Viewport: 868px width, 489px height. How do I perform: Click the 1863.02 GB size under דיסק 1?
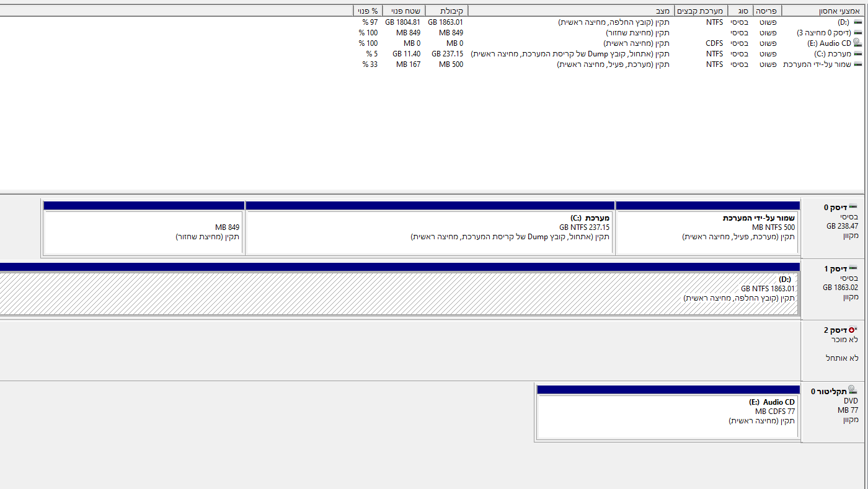[x=841, y=288]
